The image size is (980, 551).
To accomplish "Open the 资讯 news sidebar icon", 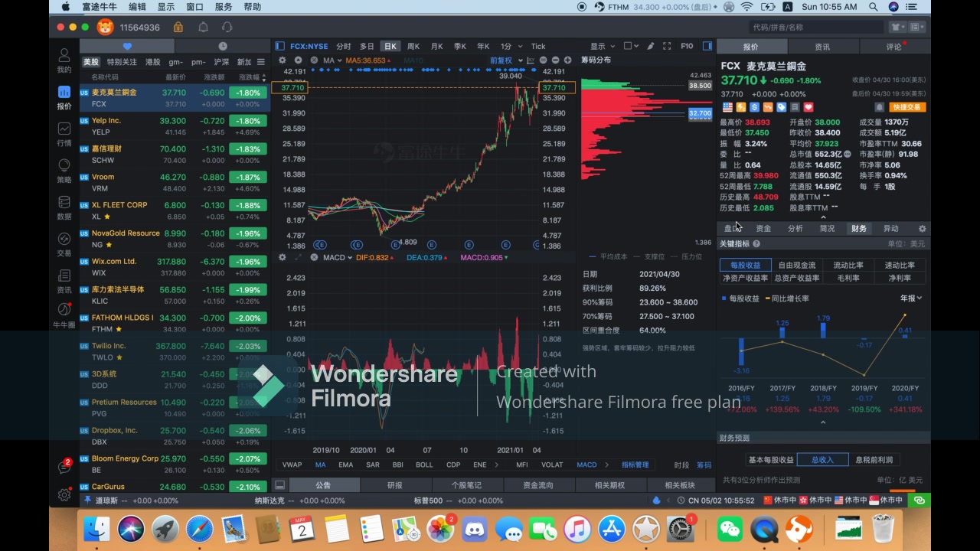I will tap(64, 282).
